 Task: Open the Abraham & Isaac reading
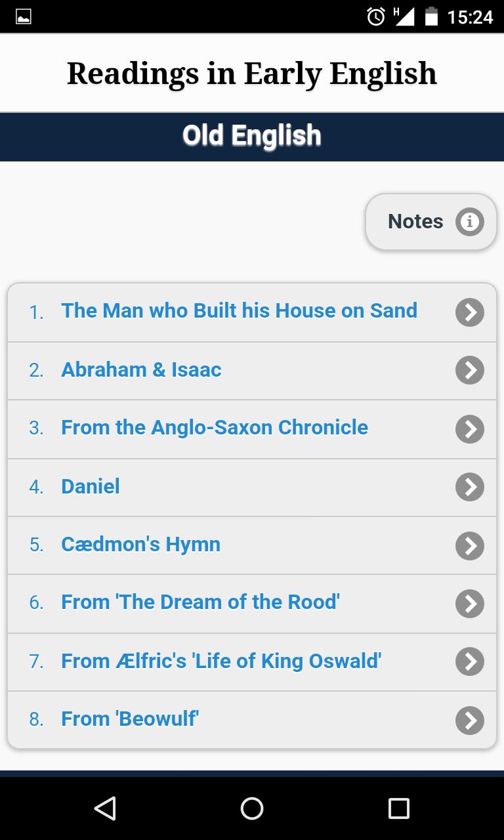click(252, 371)
